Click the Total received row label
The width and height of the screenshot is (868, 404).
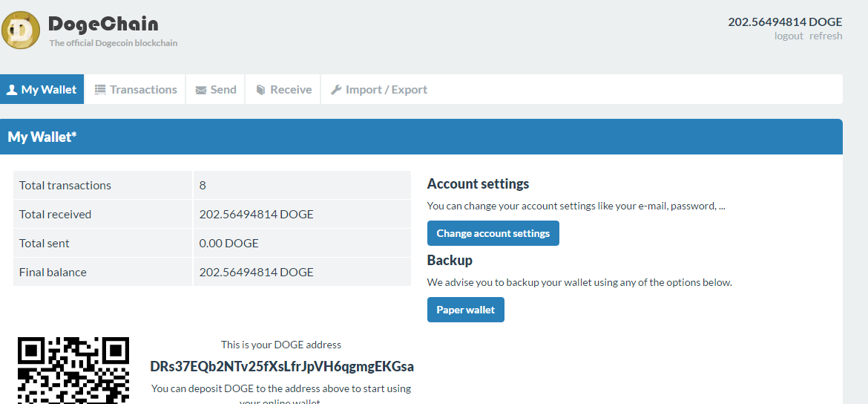pos(102,214)
